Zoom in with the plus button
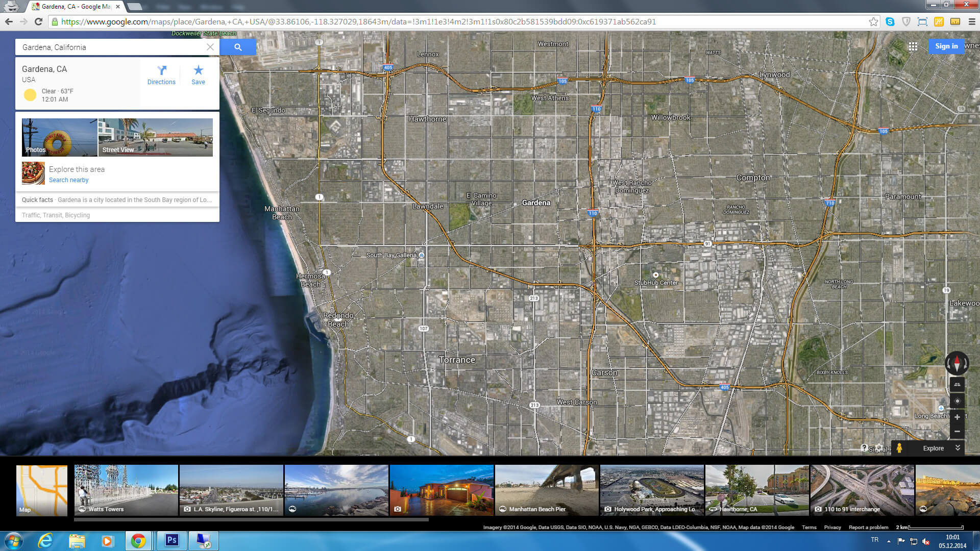The height and width of the screenshot is (551, 980). click(x=957, y=417)
